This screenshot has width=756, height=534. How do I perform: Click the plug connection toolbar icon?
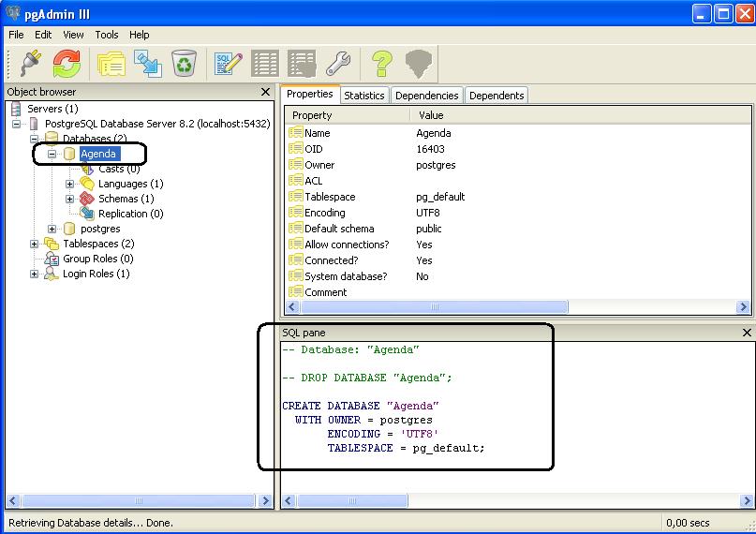pos(30,63)
